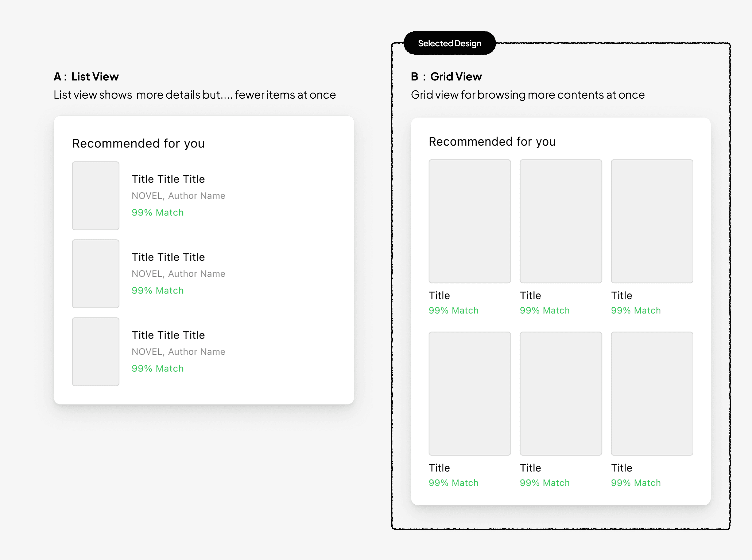
Task: Click bottom-left grid cover thumbnail
Action: point(469,393)
